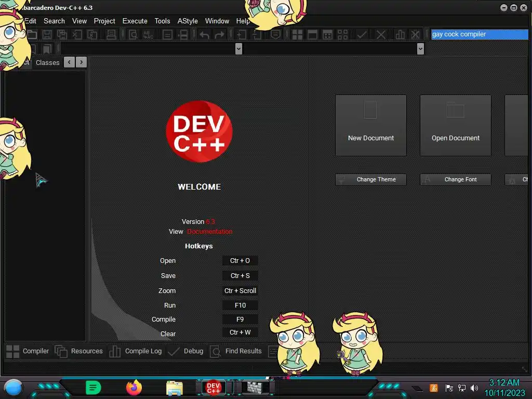
Task: Open the AStyle menu
Action: [x=187, y=21]
